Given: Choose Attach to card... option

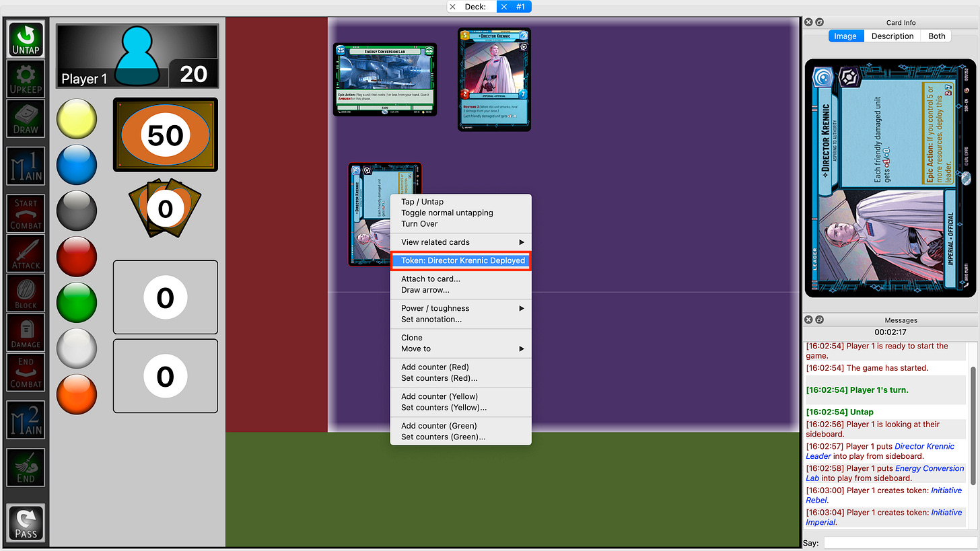Looking at the screenshot, I should 461,279.
